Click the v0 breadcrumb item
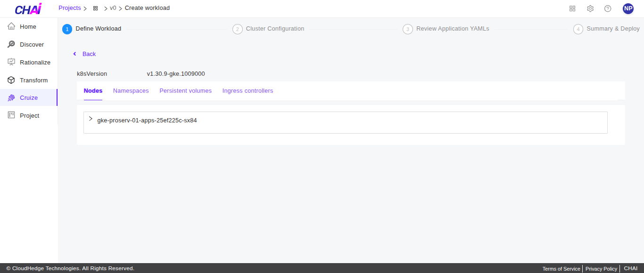 pyautogui.click(x=113, y=8)
